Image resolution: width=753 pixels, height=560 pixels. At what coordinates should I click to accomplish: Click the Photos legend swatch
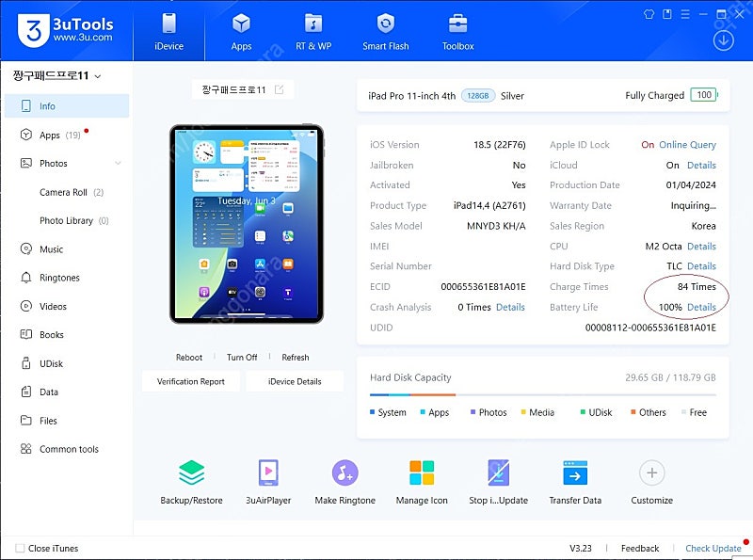[473, 412]
